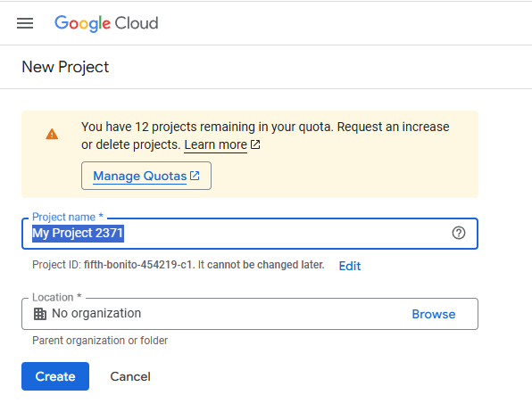Screen dimensions: 532x420
Task: Cancel project creation
Action: [130, 376]
